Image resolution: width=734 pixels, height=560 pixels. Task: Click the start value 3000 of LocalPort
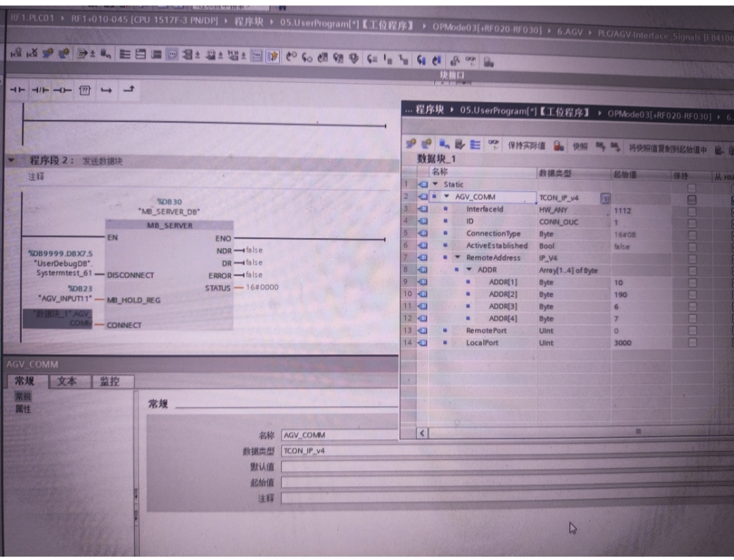click(623, 343)
